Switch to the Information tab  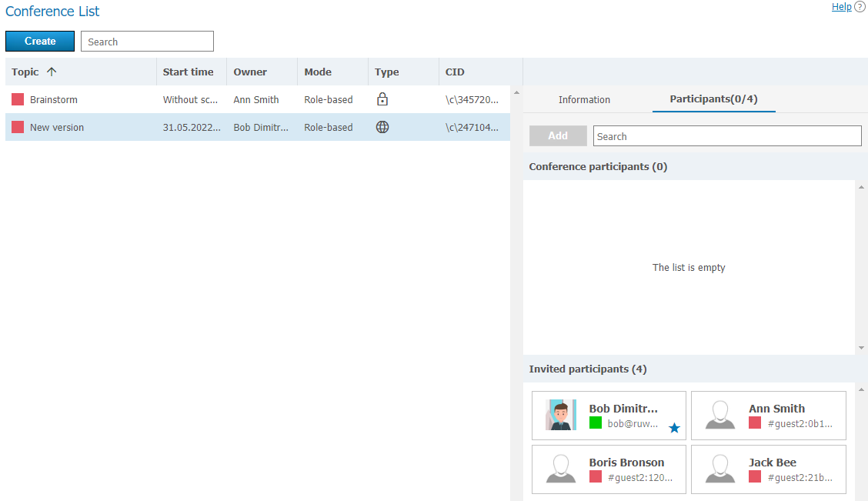[584, 99]
